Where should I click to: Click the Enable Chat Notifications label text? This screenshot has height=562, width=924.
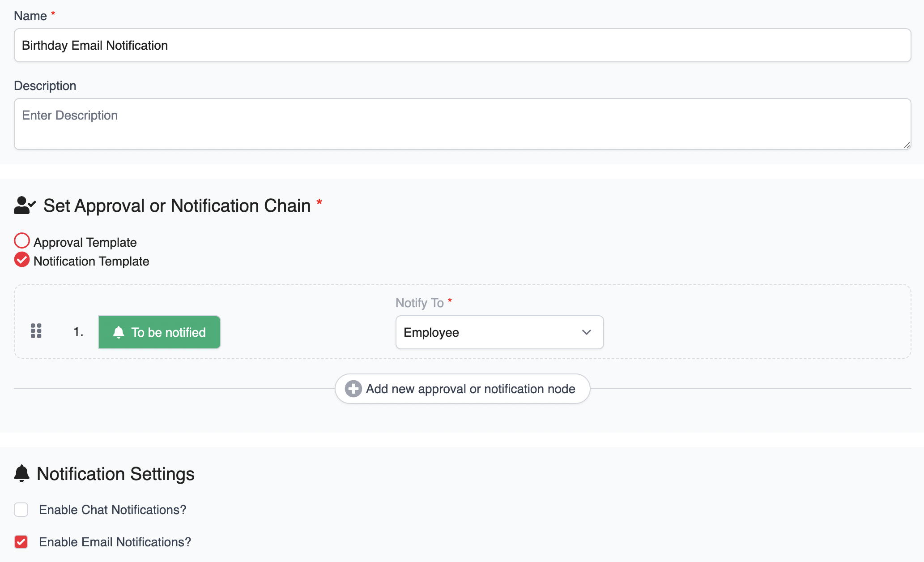pyautogui.click(x=112, y=510)
